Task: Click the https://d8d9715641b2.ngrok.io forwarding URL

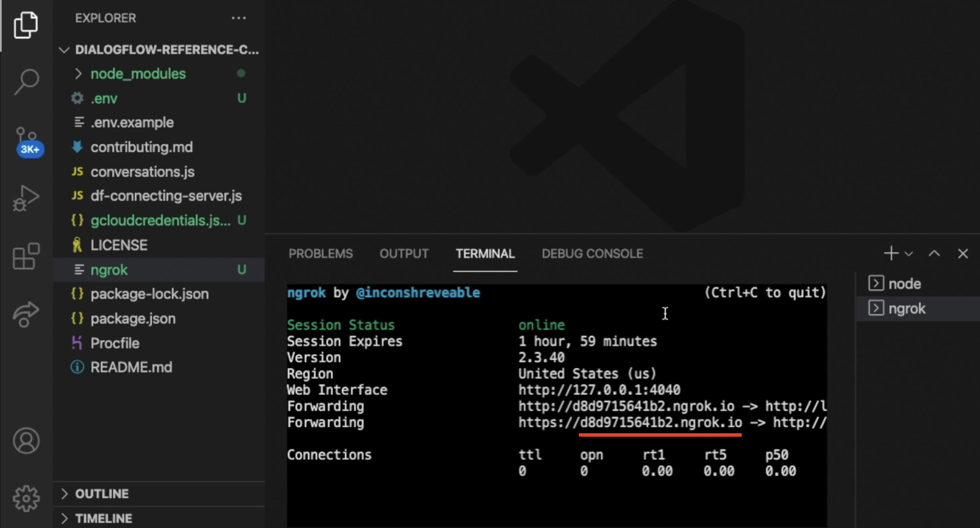Action: click(630, 422)
